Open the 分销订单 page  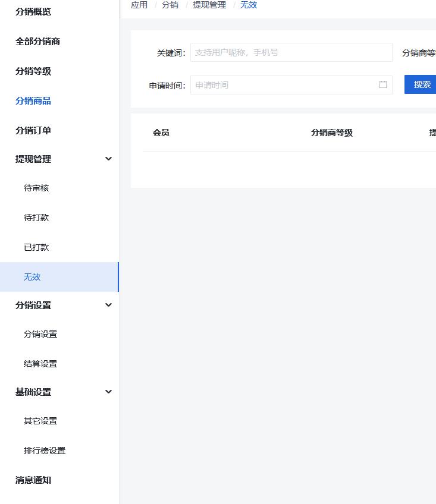point(33,131)
